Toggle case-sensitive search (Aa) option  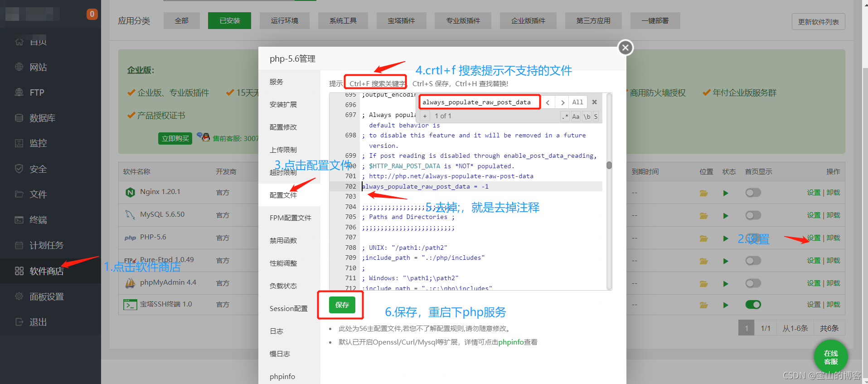coord(576,117)
